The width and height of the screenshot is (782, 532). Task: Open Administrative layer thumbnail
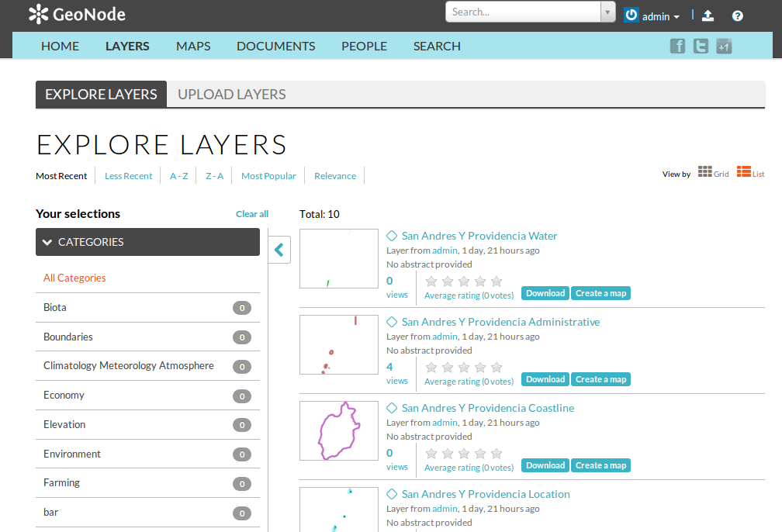339,344
